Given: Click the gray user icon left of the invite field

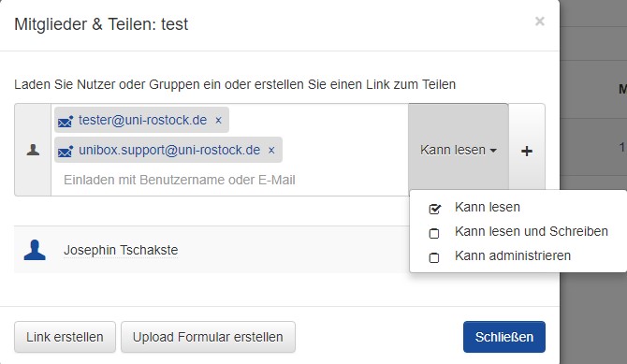Looking at the screenshot, I should 33,150.
